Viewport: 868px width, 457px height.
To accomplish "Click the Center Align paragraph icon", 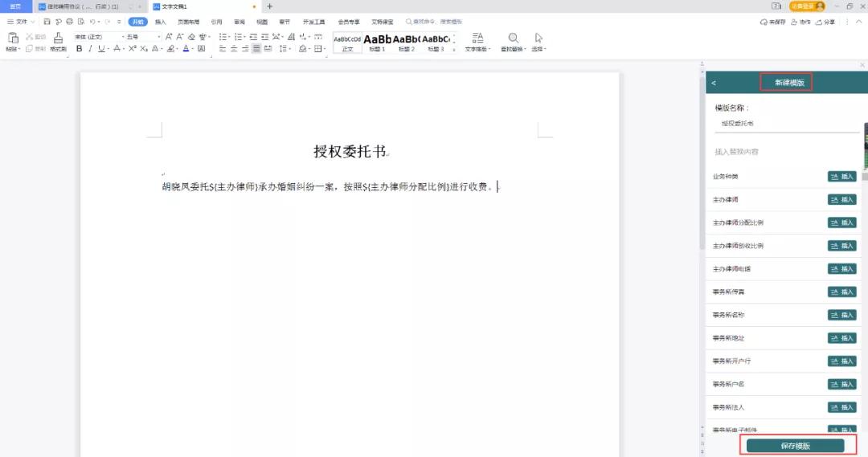I will pos(234,49).
